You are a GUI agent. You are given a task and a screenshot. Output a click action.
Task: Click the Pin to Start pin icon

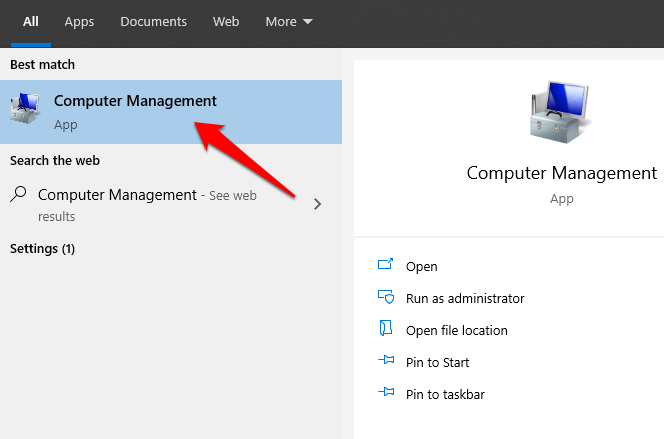point(386,360)
